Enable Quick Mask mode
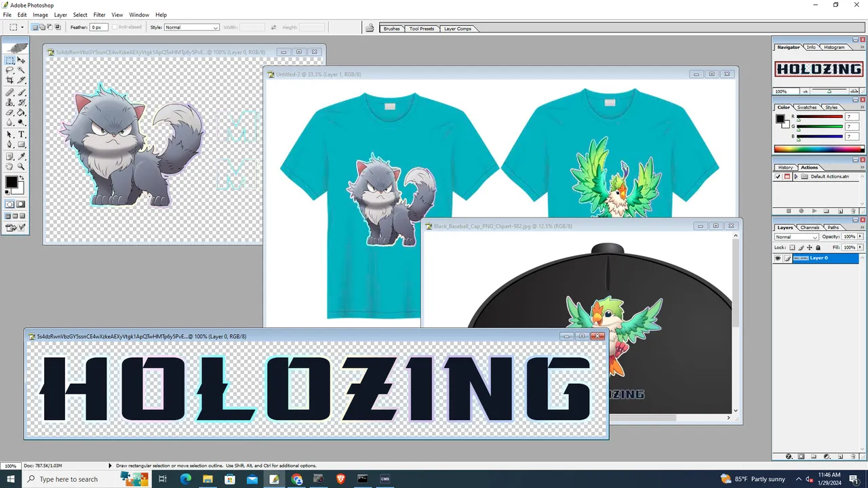 coord(21,204)
